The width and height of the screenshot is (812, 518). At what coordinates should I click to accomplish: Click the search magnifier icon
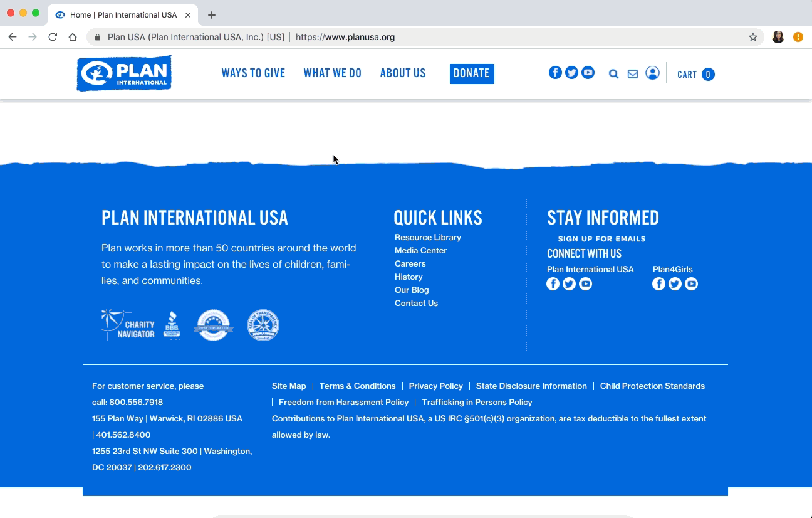614,74
